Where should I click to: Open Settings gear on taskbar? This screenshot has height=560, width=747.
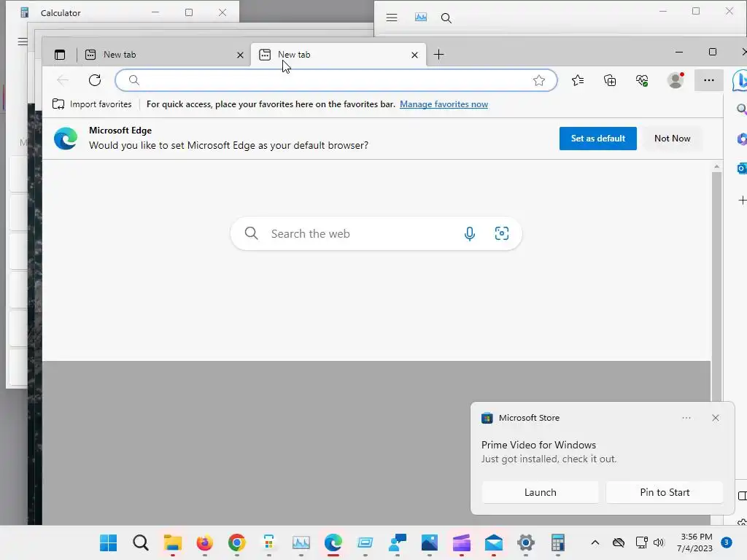coord(526,542)
